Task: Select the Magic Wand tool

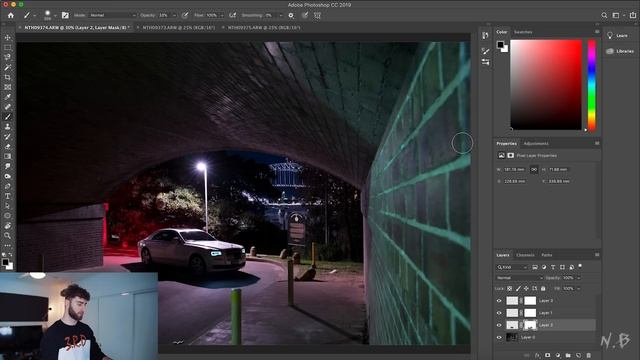Action: (x=7, y=67)
